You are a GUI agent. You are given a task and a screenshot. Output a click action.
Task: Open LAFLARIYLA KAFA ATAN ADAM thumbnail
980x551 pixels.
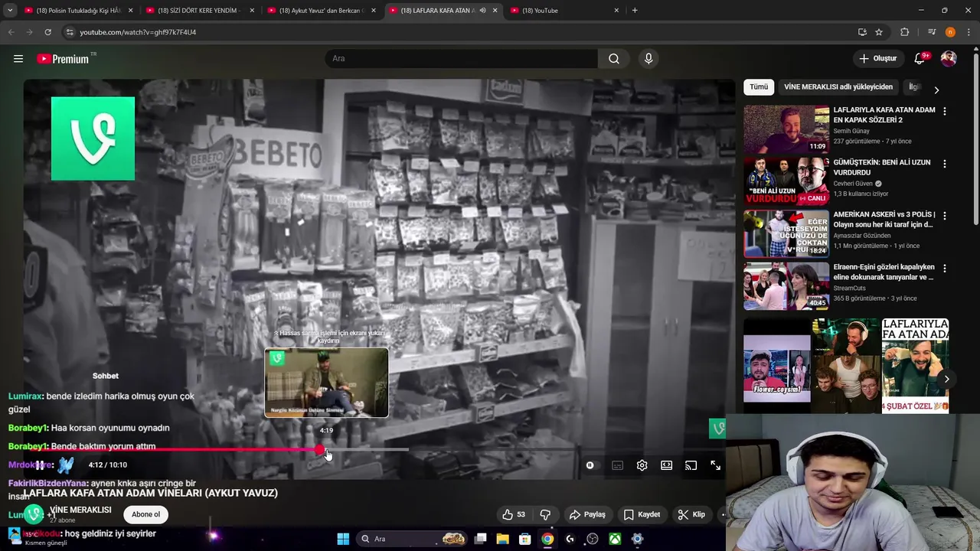tap(786, 130)
